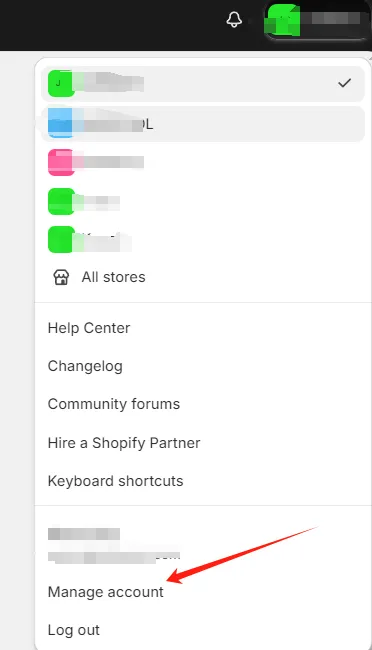Open the Changelog link
The height and width of the screenshot is (650, 372).
pyautogui.click(x=85, y=366)
